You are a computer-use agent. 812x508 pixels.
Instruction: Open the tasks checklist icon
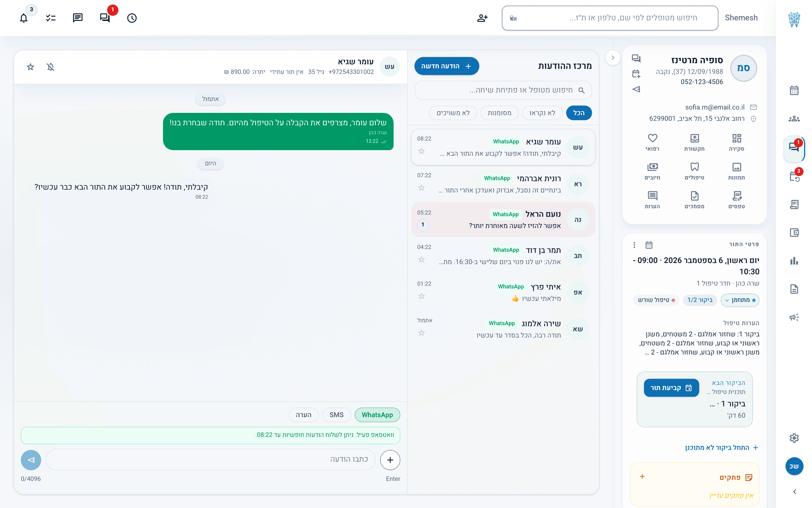(x=51, y=18)
